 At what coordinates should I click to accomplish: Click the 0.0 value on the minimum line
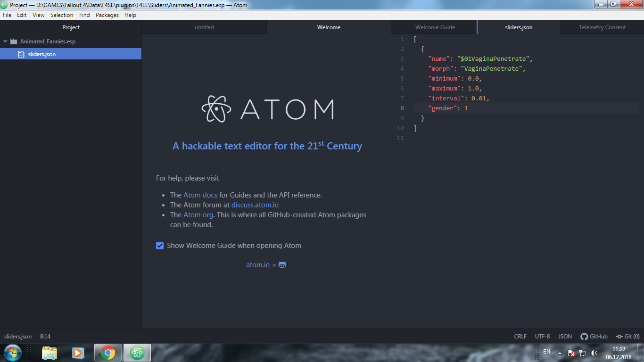(473, 79)
